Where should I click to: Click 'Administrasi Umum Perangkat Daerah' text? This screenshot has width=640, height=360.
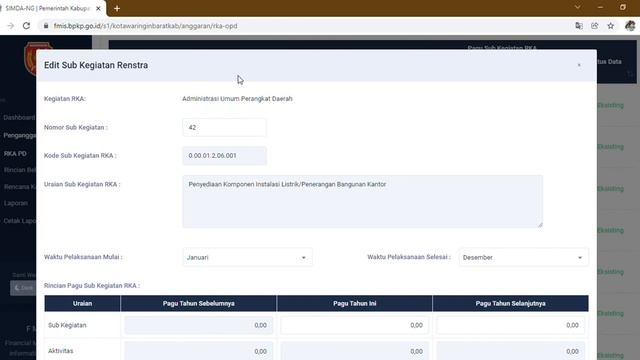pyautogui.click(x=237, y=99)
